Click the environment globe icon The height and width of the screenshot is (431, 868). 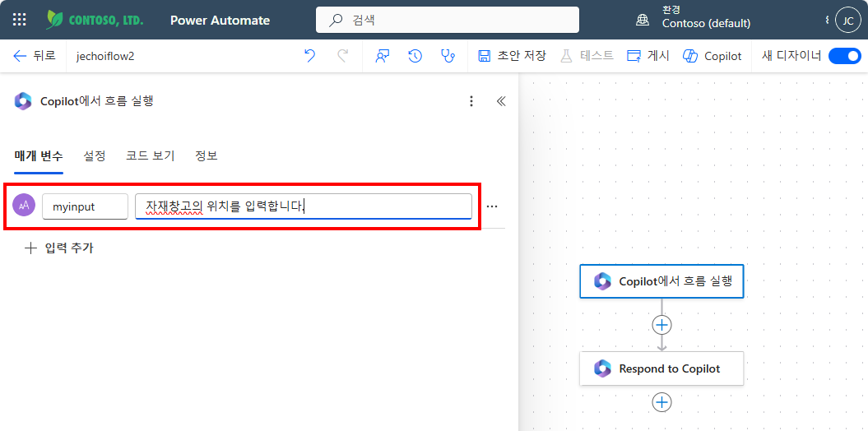coord(642,20)
